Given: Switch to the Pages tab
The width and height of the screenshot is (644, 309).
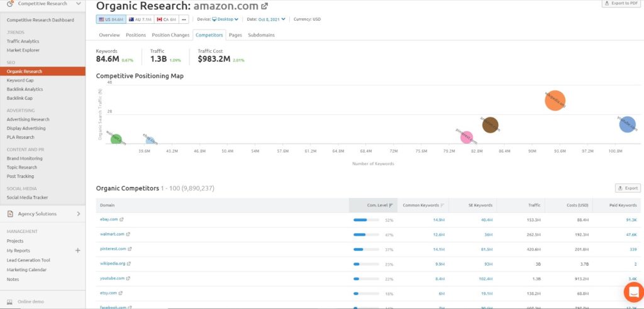Looking at the screenshot, I should tap(235, 35).
